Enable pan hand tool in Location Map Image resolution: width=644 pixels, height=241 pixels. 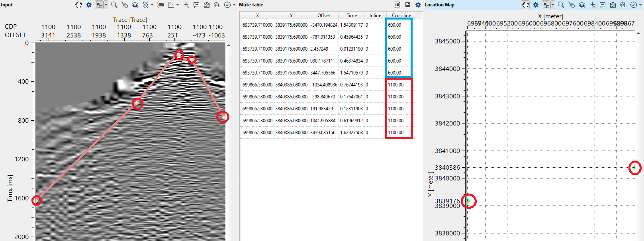pyautogui.click(x=525, y=5)
